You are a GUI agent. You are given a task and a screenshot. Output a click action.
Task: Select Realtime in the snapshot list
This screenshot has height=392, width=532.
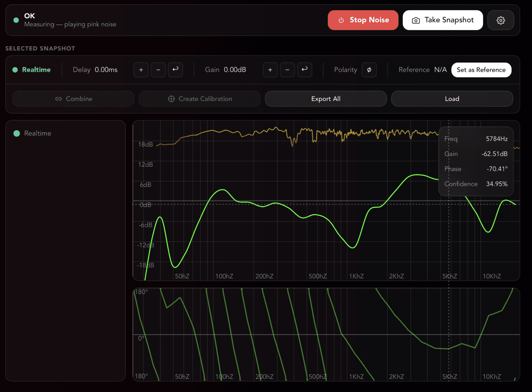[x=37, y=133]
